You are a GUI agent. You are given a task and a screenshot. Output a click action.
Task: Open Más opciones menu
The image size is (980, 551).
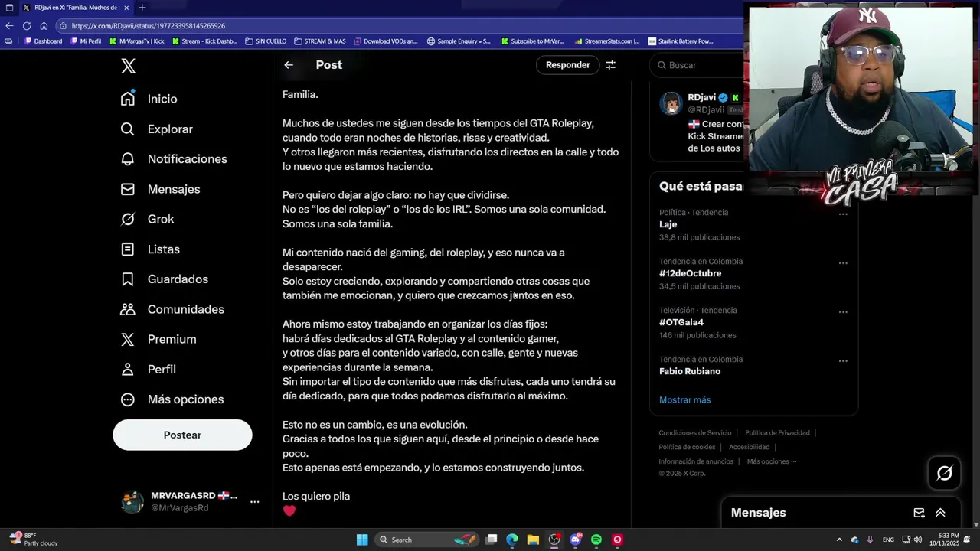(172, 399)
